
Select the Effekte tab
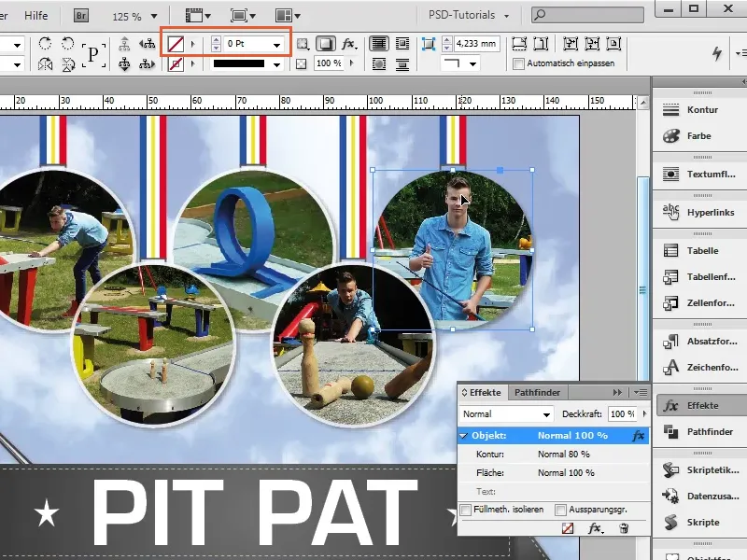coord(481,392)
